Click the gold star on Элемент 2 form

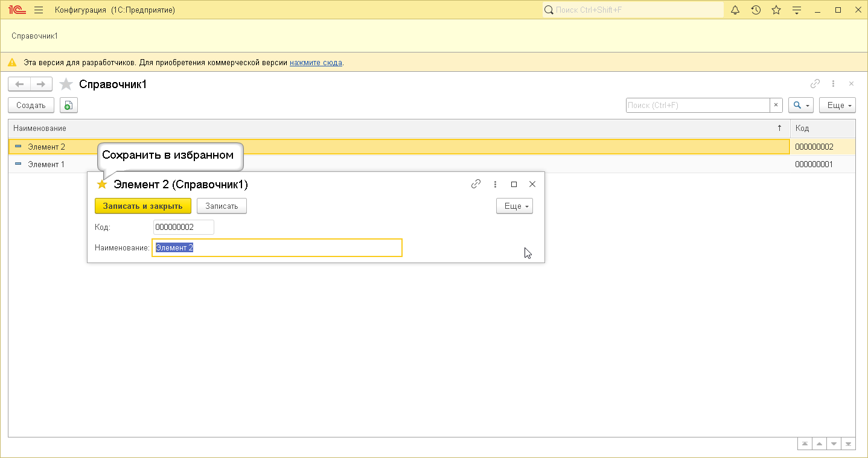pos(102,185)
